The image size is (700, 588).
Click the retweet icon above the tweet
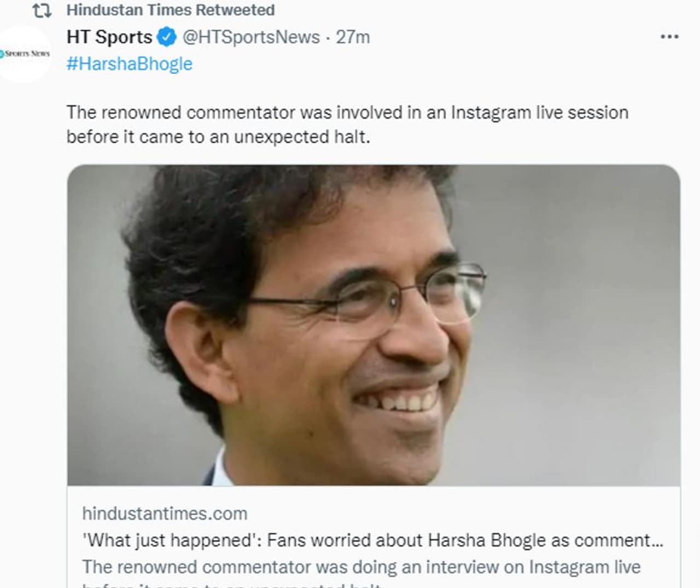tap(42, 10)
